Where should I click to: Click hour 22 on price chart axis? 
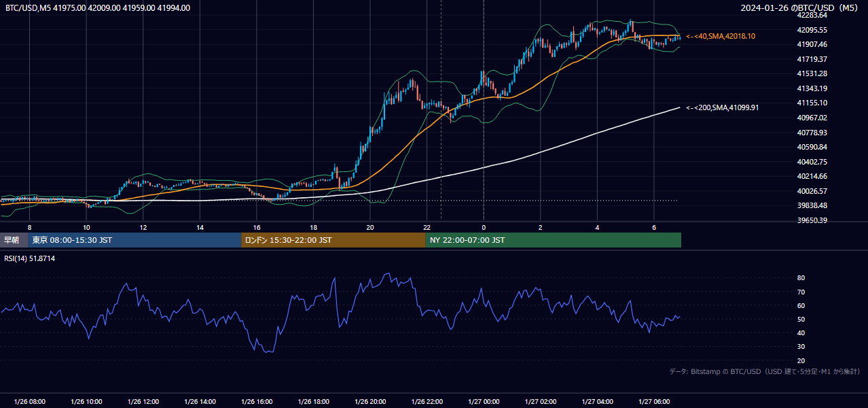pos(427,227)
